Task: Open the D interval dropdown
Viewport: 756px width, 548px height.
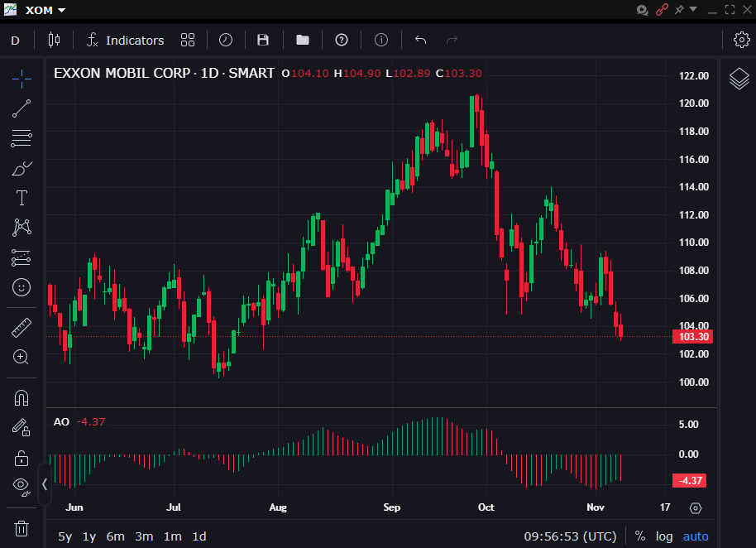Action: (x=15, y=40)
